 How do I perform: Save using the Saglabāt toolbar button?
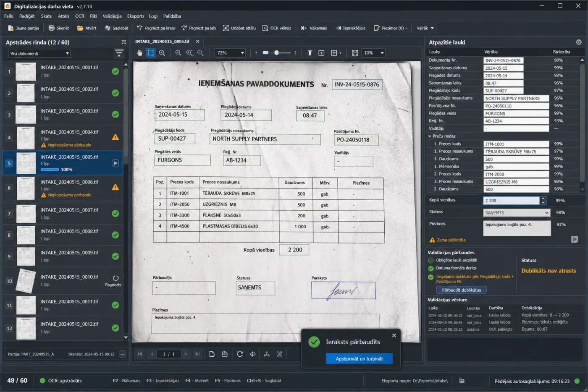116,28
